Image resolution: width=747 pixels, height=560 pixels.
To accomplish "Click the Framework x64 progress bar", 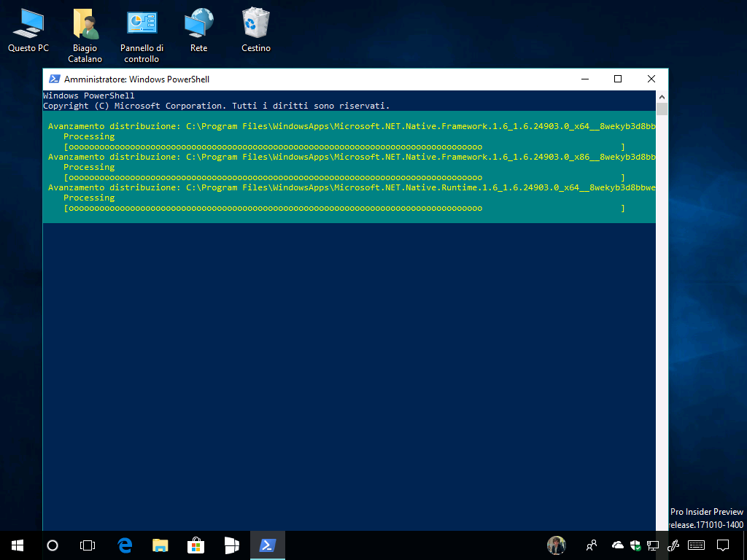I will click(x=344, y=147).
